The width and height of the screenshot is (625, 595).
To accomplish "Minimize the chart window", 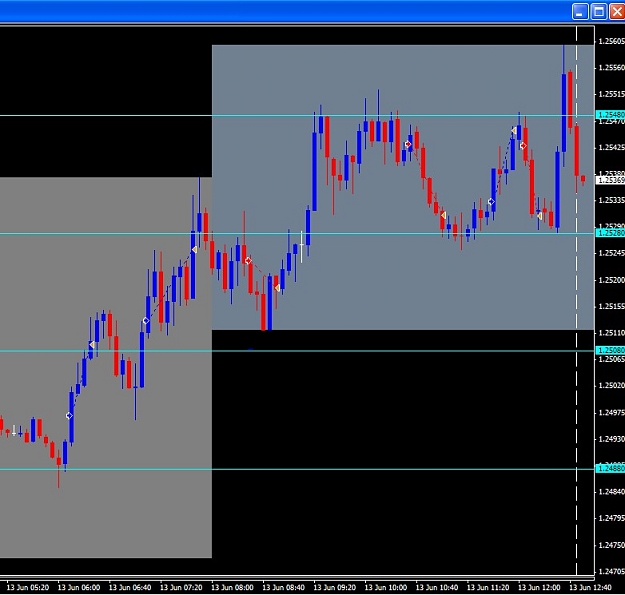I will coord(580,12).
